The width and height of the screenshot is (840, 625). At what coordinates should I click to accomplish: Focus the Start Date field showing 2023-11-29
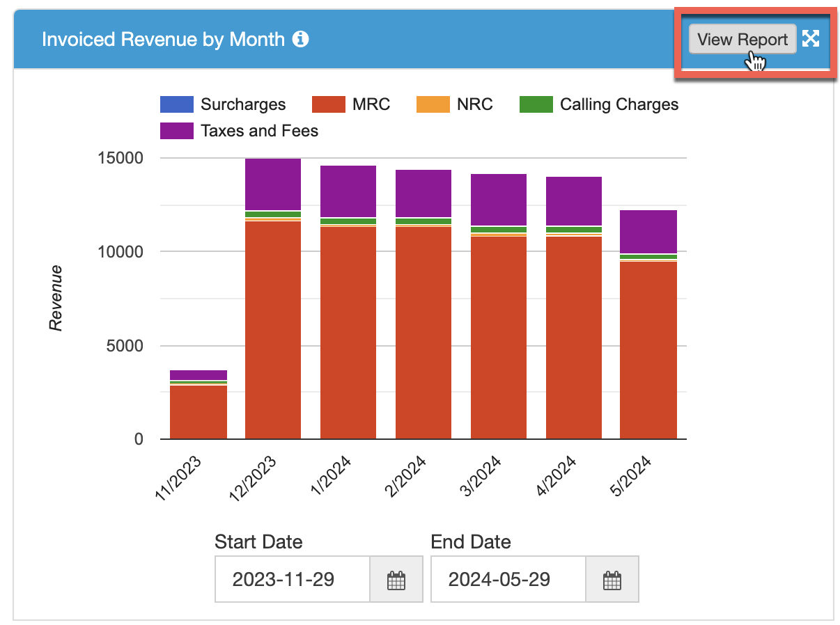[x=292, y=579]
